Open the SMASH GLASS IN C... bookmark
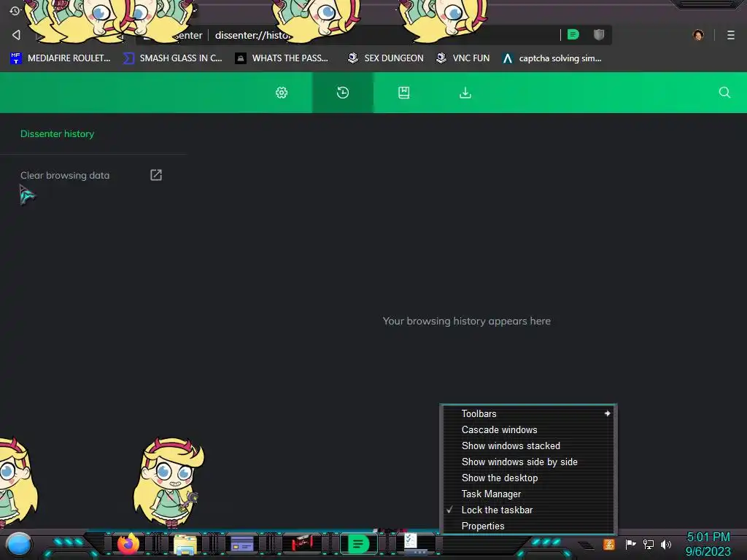747x560 pixels. pos(172,58)
